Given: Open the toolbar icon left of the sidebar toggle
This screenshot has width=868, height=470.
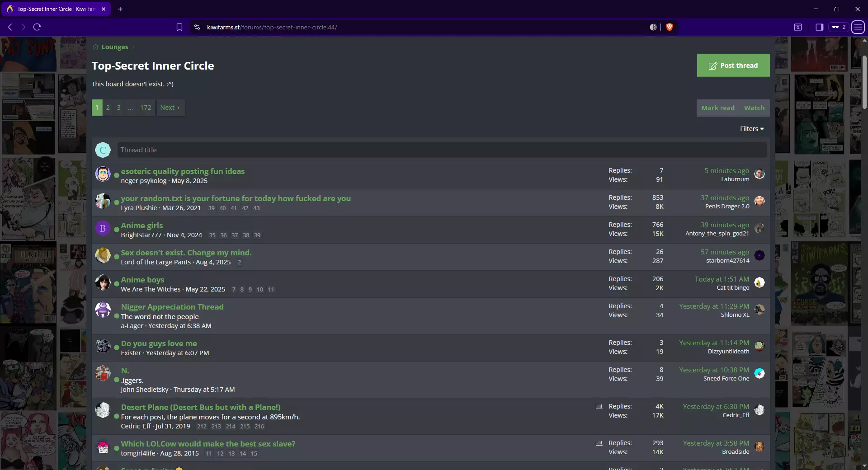Looking at the screenshot, I should point(798,27).
